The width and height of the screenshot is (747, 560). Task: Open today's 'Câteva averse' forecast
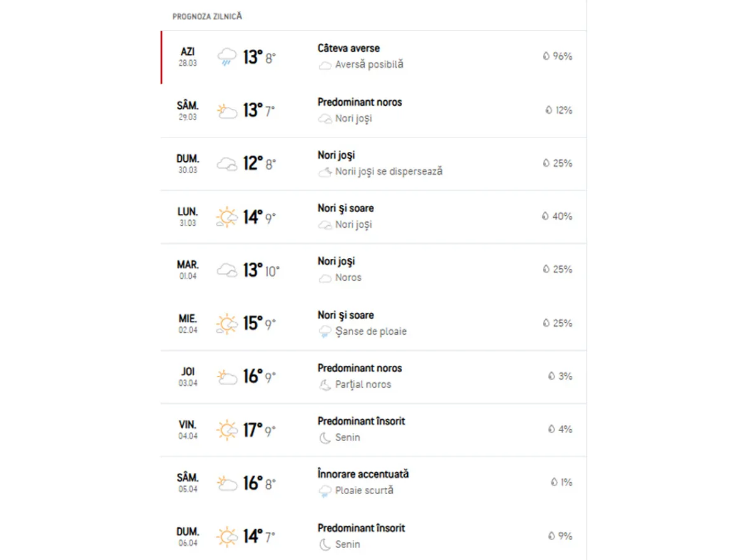[x=349, y=49]
